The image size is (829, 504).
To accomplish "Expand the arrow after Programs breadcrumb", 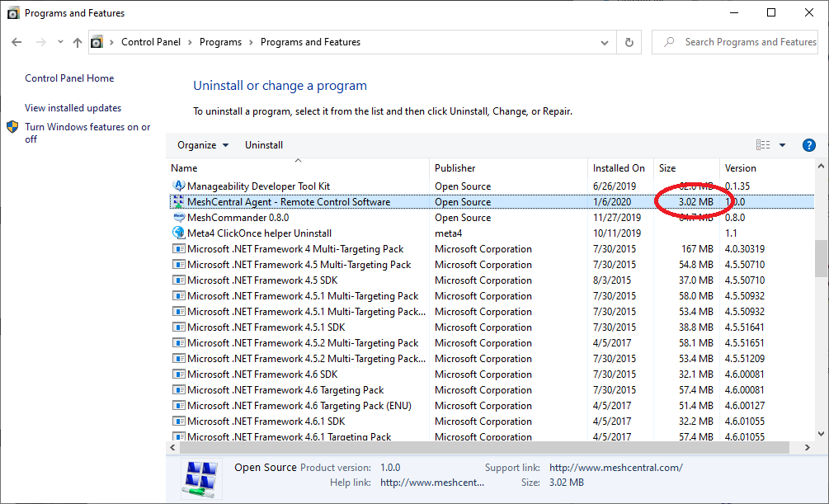I will (251, 42).
